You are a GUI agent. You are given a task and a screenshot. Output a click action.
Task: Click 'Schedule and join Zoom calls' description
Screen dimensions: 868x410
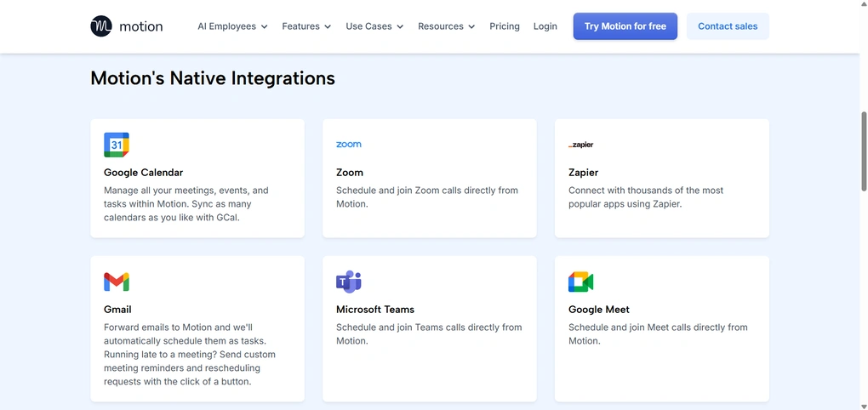pyautogui.click(x=427, y=197)
